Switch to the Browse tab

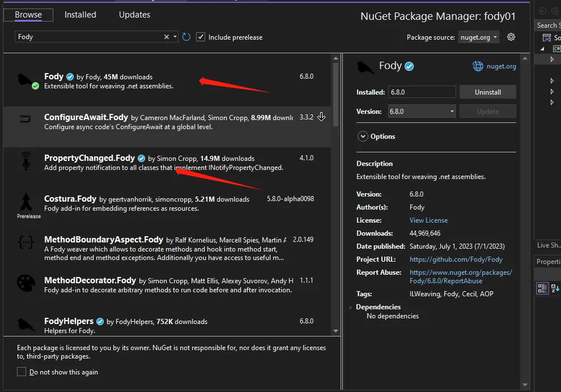[28, 15]
